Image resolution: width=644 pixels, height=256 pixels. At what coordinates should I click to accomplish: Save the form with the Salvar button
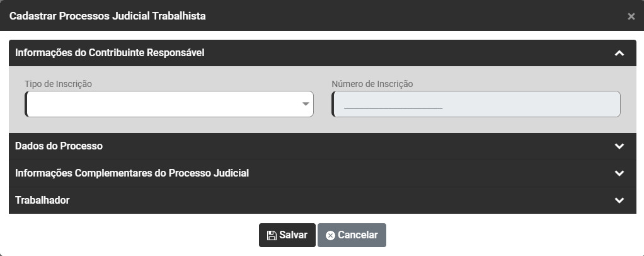287,235
